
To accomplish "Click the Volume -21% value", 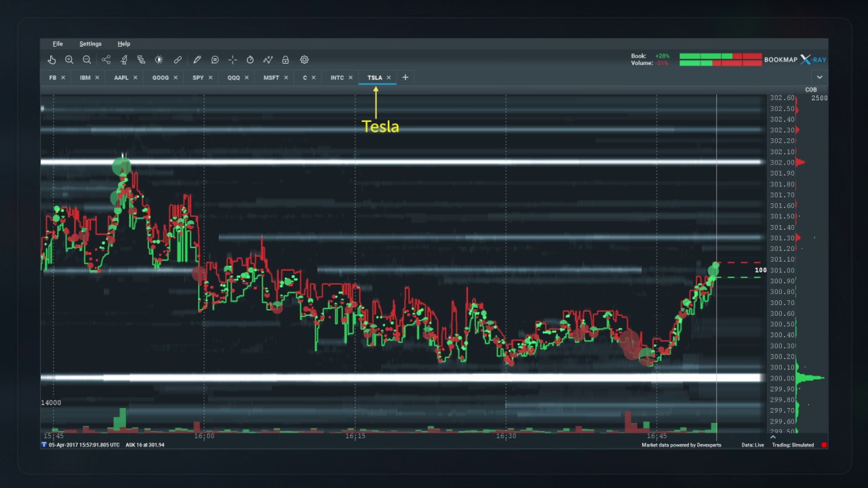I will [662, 63].
